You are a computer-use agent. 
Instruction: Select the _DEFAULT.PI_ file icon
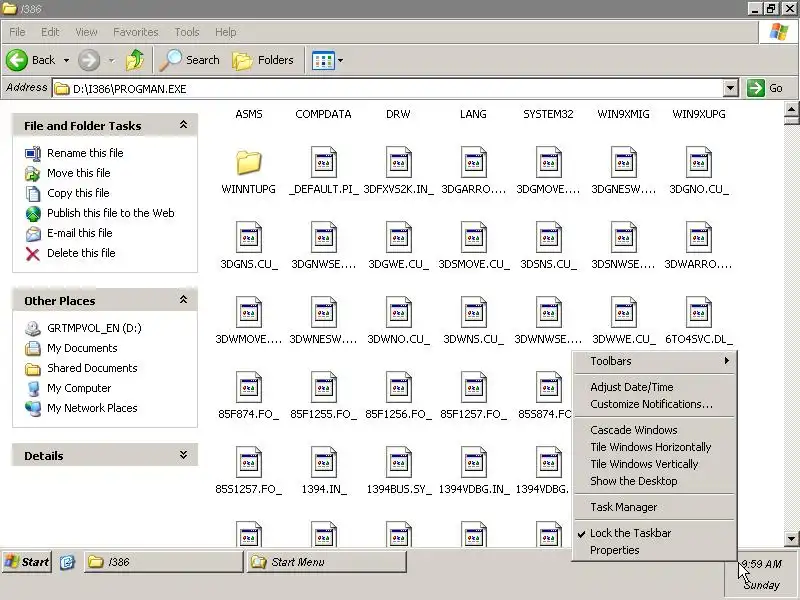[x=323, y=162]
